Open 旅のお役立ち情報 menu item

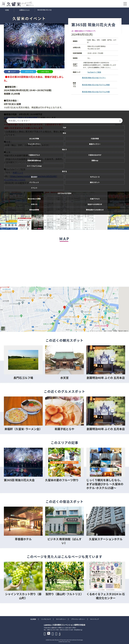[34, 199]
